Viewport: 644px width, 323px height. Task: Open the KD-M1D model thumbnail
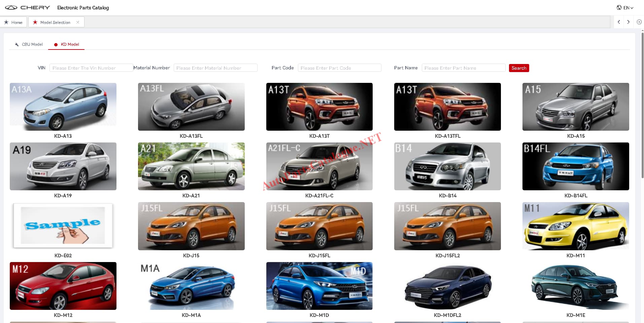[x=319, y=286]
